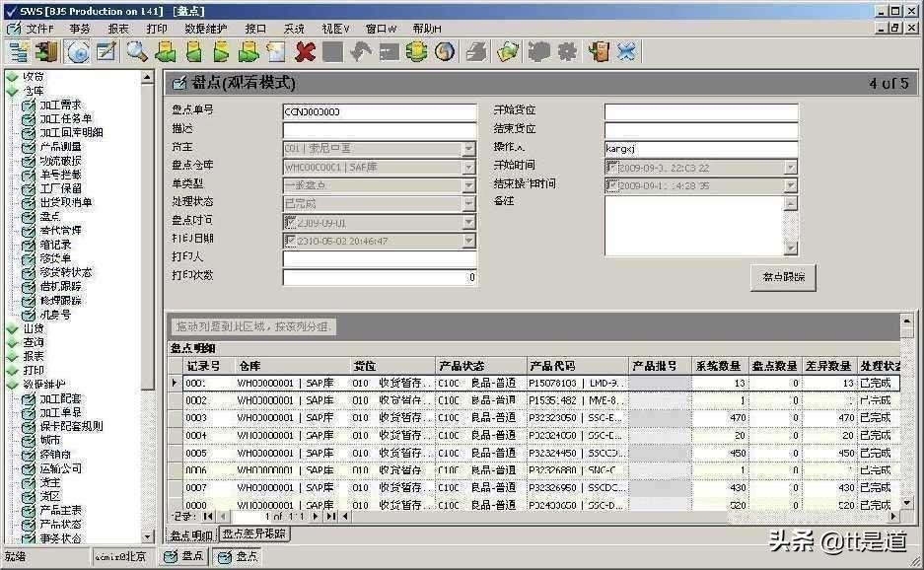This screenshot has height=570, width=924.
Task: Open the 保卡配套规则 tree item
Action: [71, 426]
